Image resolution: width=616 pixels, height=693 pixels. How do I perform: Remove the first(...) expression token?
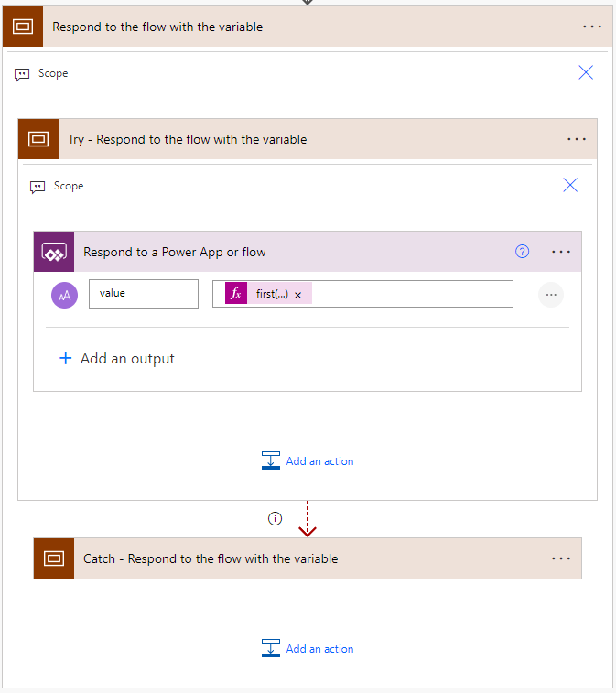pos(298,295)
